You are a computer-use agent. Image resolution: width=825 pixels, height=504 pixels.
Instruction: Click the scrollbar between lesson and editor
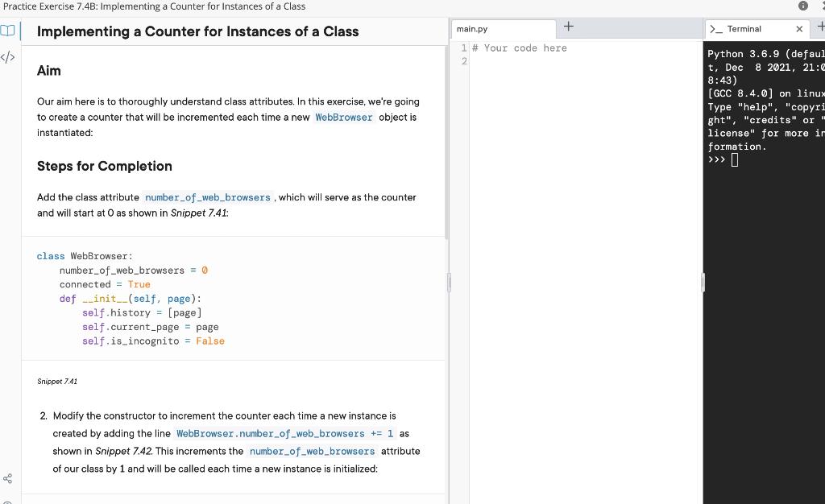pyautogui.click(x=448, y=282)
